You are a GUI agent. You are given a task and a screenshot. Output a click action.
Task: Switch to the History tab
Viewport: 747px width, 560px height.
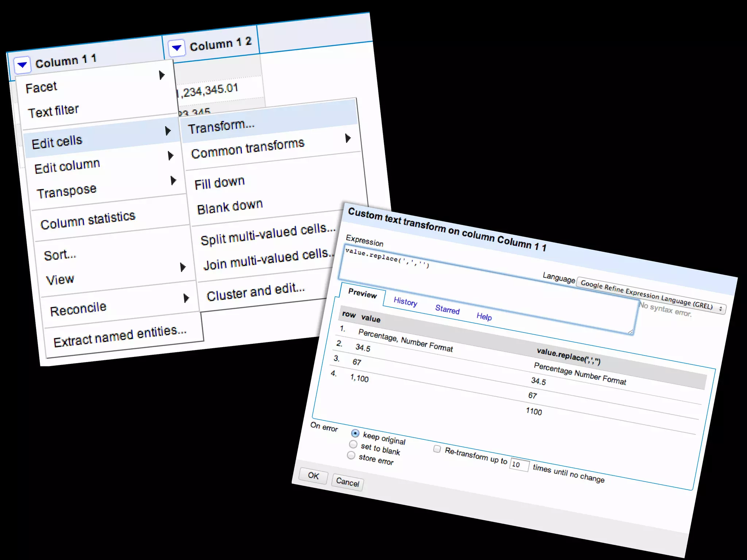(405, 302)
